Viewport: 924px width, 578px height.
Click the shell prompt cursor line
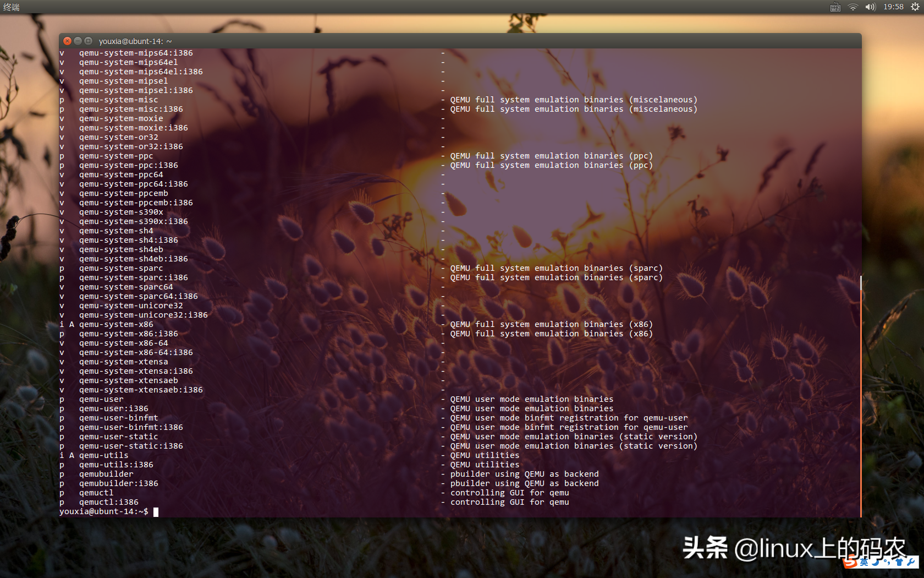click(x=156, y=512)
